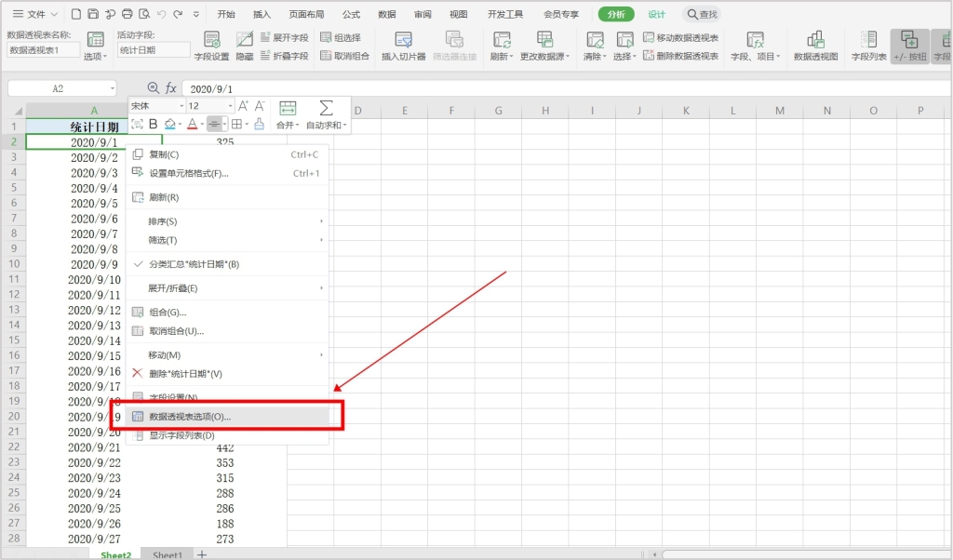Image resolution: width=953 pixels, height=560 pixels.
Task: Click 折叠字段 collapse field icon
Action: coord(285,56)
